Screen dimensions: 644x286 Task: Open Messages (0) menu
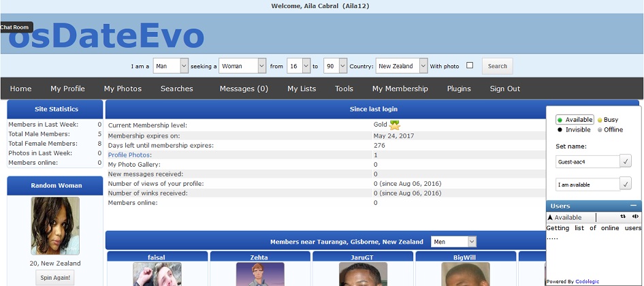click(x=244, y=89)
